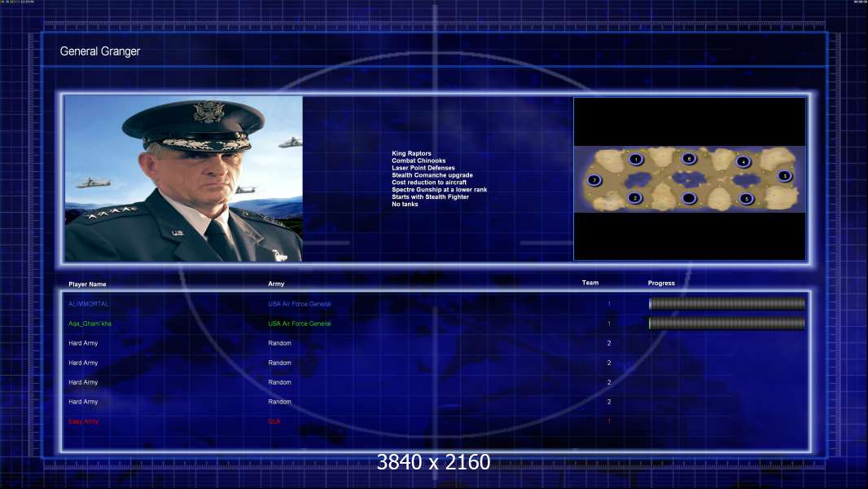The width and height of the screenshot is (868, 489).
Task: Select the Easy Army player name
Action: (84, 421)
